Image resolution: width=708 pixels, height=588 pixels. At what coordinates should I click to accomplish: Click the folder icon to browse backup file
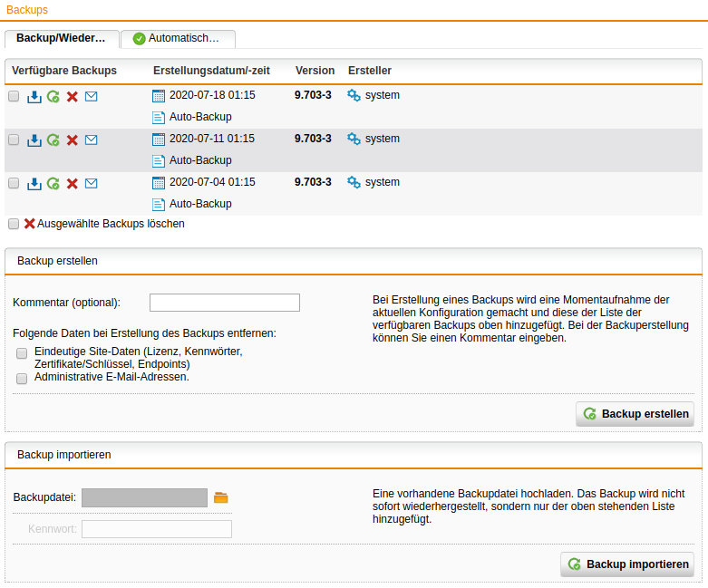click(x=221, y=497)
